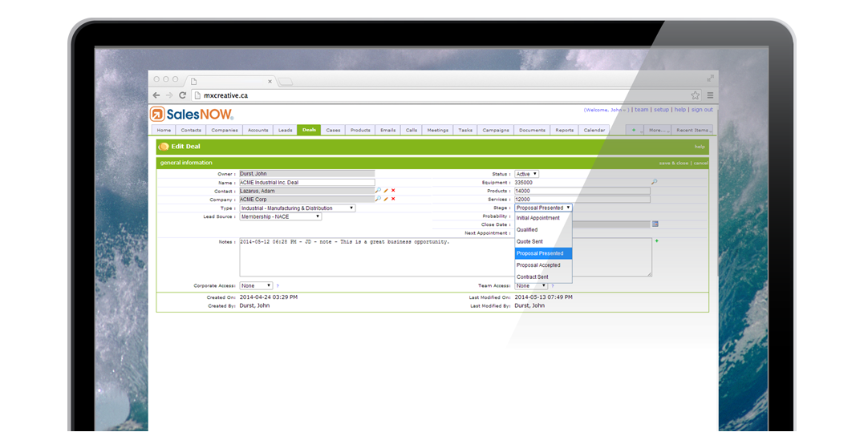Click the Team Access help question mark

[x=552, y=286]
